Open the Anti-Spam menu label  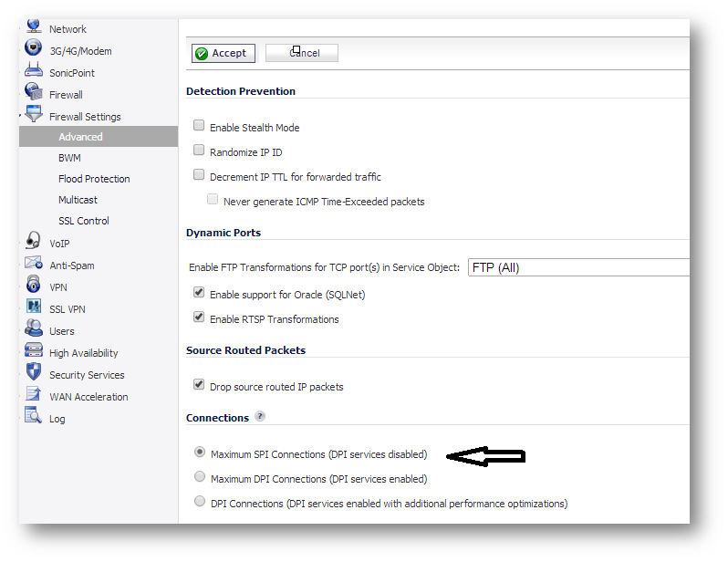(72, 265)
